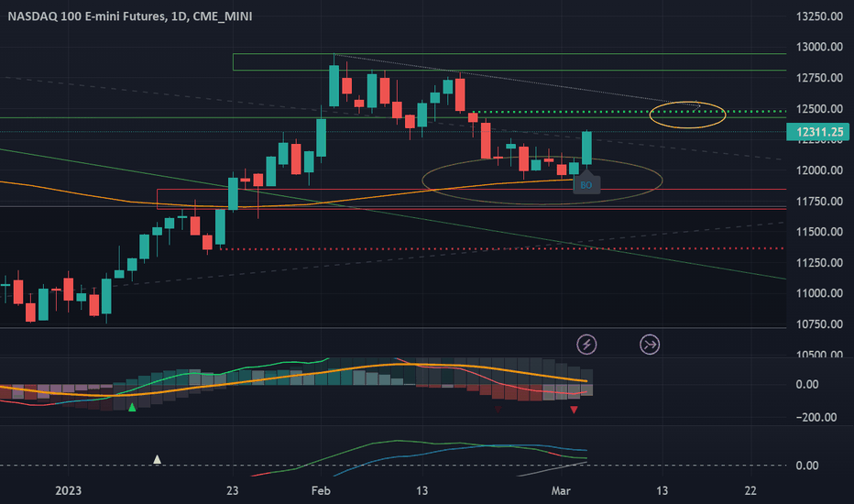The height and width of the screenshot is (504, 854).
Task: Click the 11500.00 price axis label
Action: pyautogui.click(x=819, y=232)
